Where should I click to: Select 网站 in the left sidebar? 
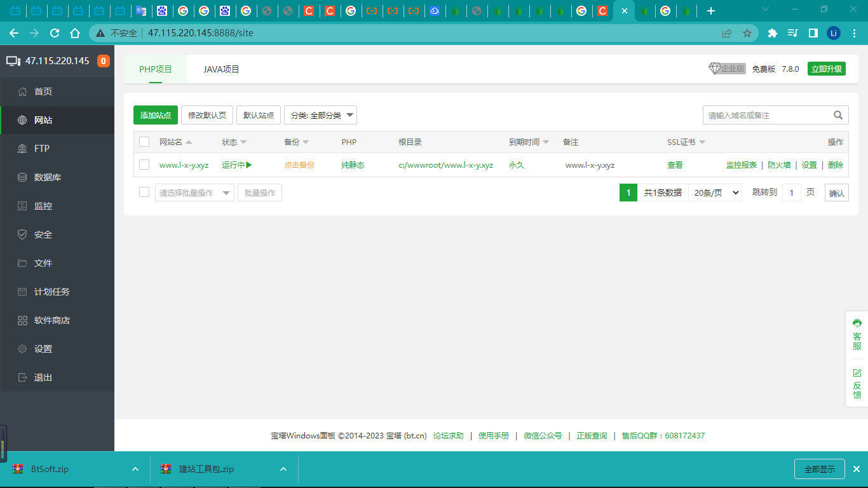pyautogui.click(x=57, y=120)
